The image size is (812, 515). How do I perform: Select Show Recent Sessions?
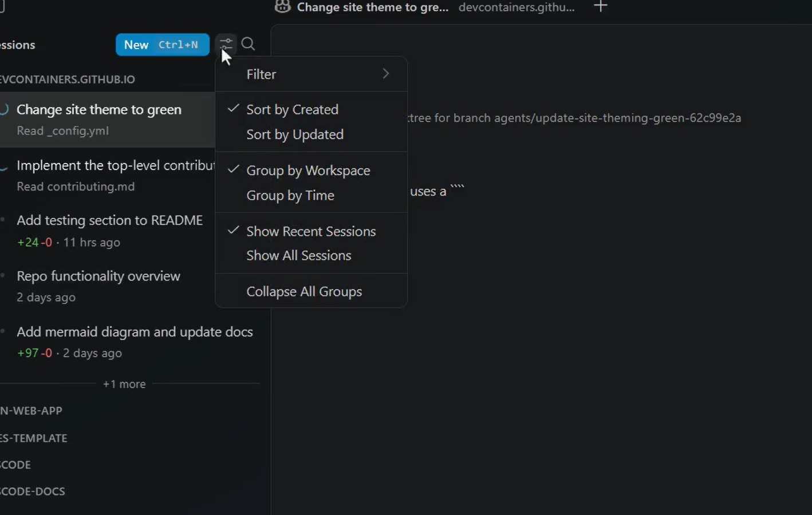pos(311,231)
